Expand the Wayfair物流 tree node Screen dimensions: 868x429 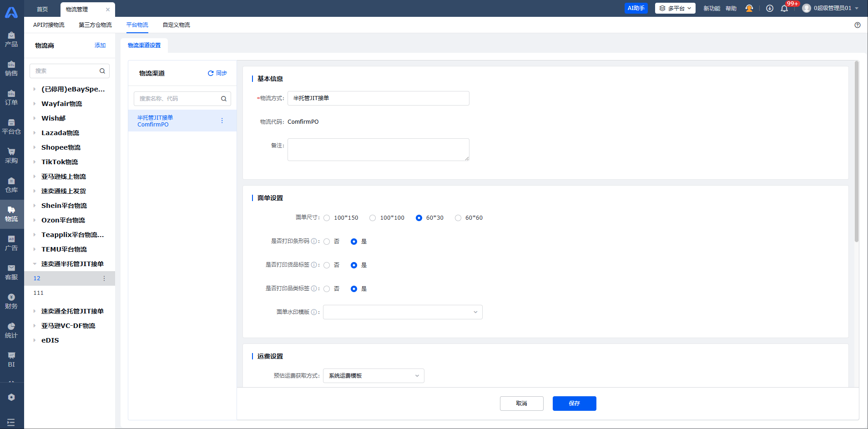34,104
